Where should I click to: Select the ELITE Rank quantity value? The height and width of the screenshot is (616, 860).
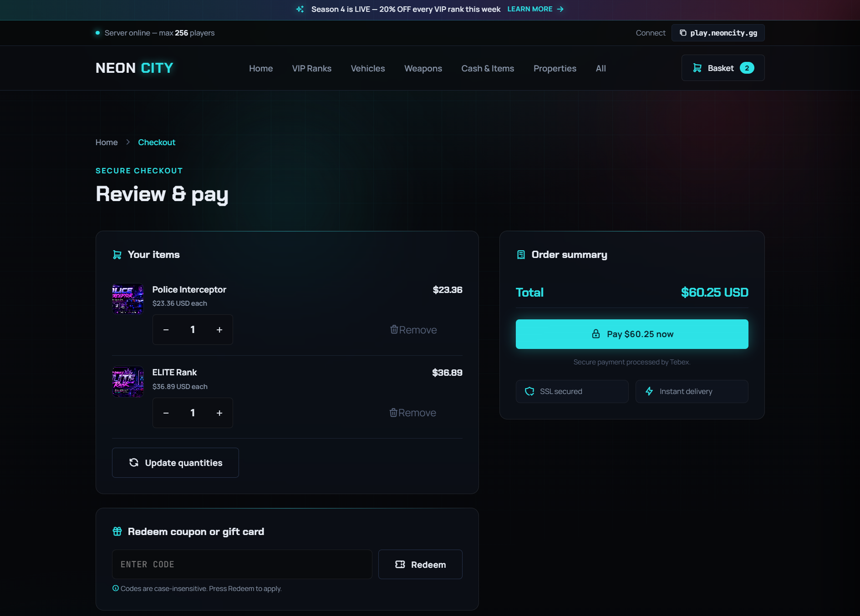[193, 413]
